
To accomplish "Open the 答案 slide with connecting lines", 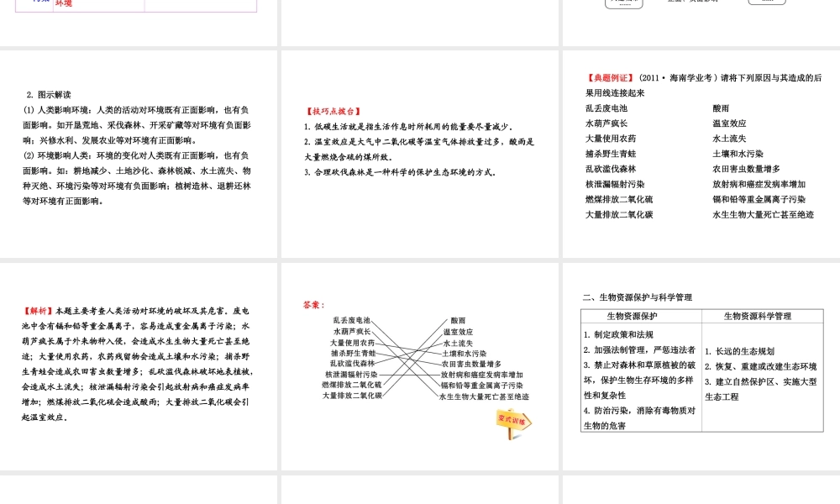I will coord(420,366).
